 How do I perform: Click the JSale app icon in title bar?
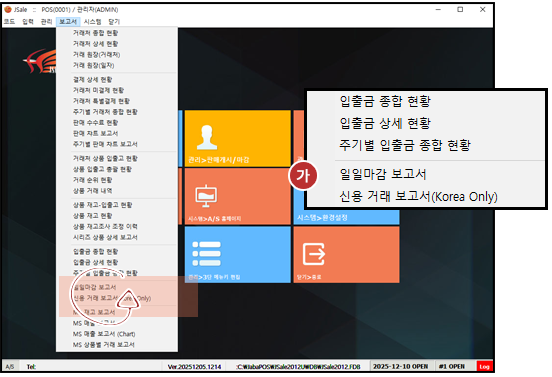point(8,10)
